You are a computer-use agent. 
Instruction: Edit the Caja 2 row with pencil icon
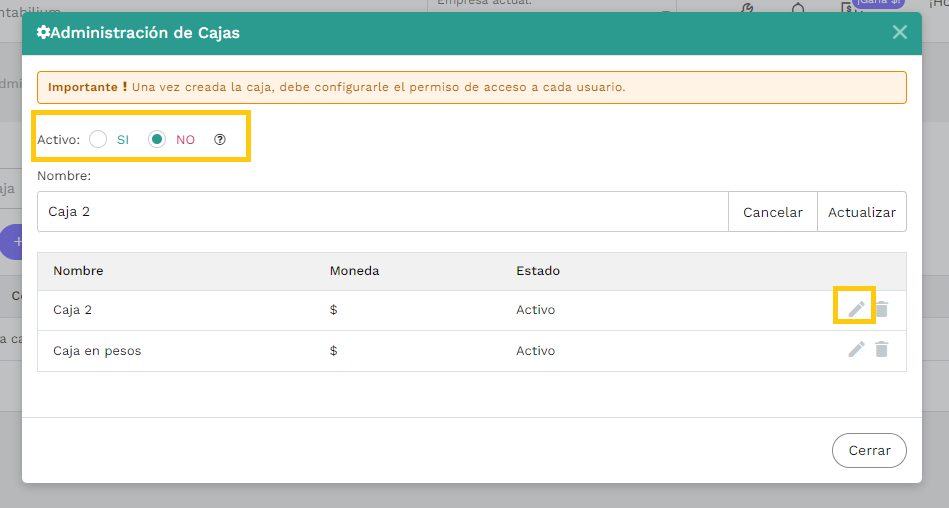coord(856,309)
